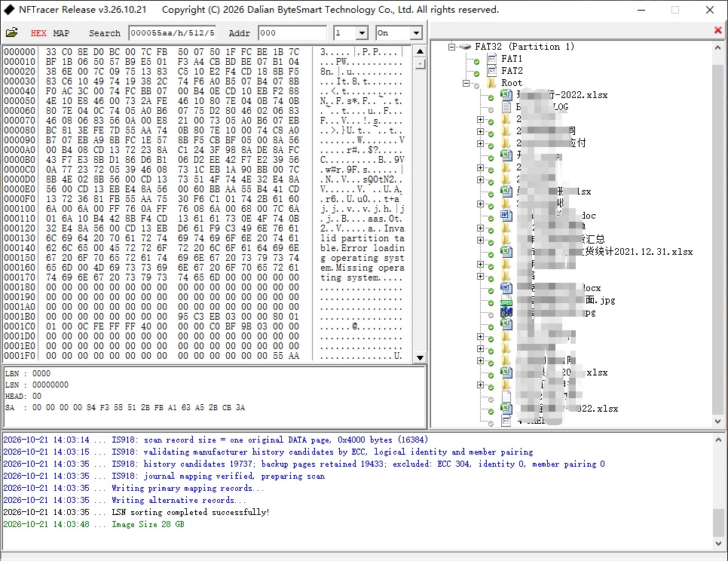Viewport: 728px width, 564px height.
Task: Click the file tree vertical scrollbar thumb
Action: point(717,239)
